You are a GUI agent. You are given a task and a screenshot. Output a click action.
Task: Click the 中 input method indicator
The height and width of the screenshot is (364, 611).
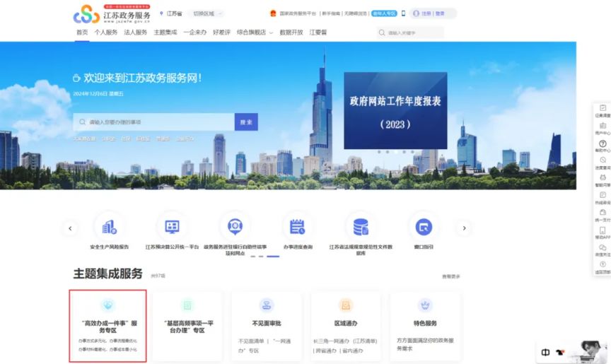click(545, 352)
